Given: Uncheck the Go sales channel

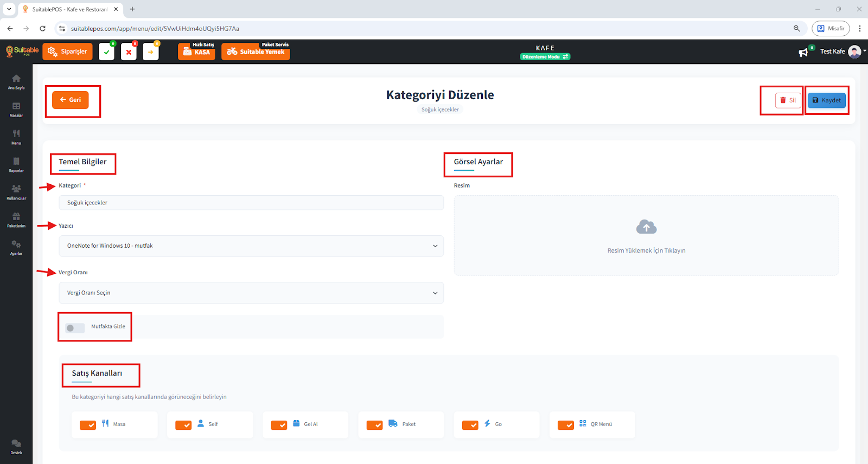Looking at the screenshot, I should 470,426.
